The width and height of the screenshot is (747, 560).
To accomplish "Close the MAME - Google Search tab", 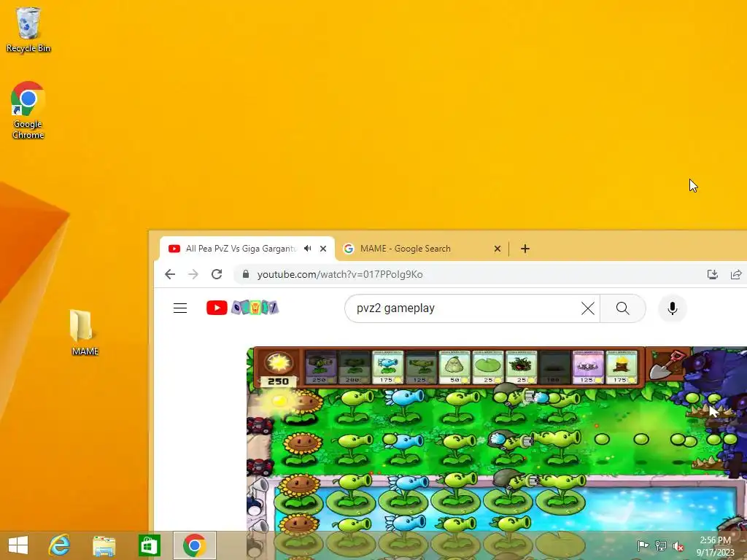I will coord(498,249).
